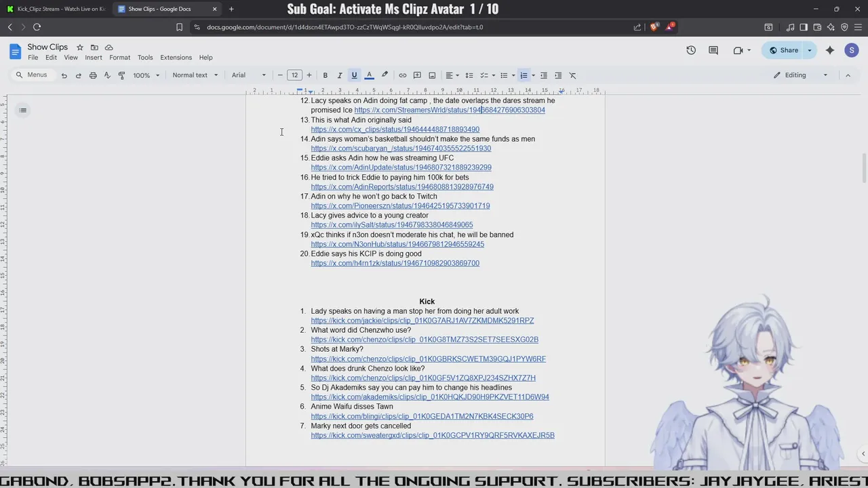Insert an image from the toolbar
The height and width of the screenshot is (488, 868).
tap(432, 75)
